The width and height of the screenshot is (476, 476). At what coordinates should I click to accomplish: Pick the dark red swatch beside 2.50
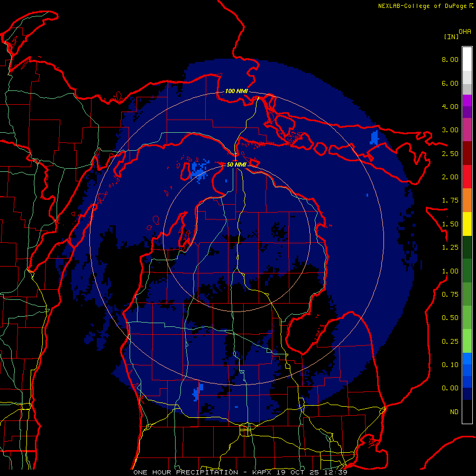point(467,153)
